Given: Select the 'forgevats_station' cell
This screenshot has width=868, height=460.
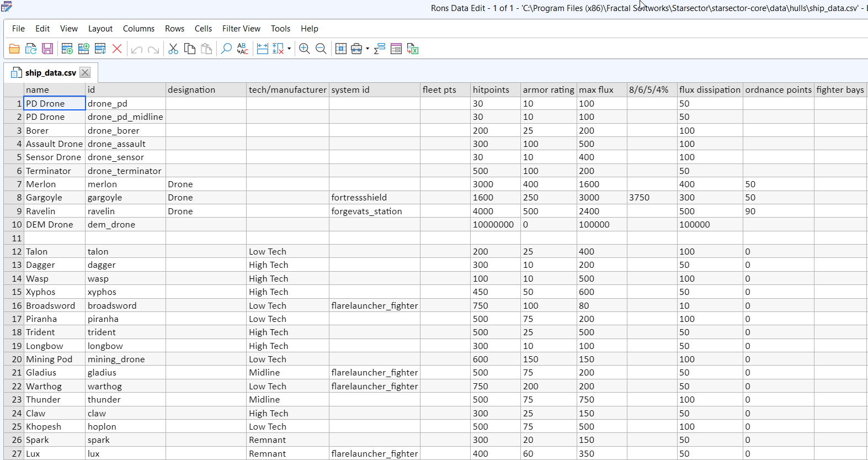Looking at the screenshot, I should click(x=375, y=211).
